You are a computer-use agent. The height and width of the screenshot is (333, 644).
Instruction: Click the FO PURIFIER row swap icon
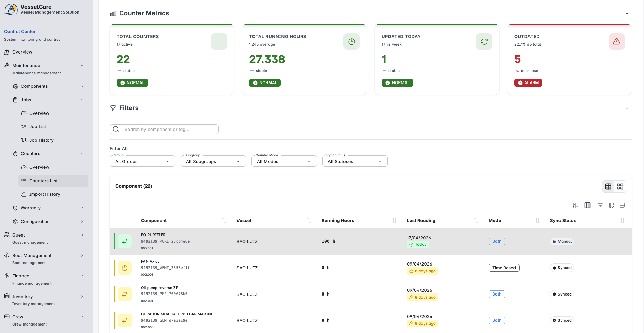[x=125, y=241]
